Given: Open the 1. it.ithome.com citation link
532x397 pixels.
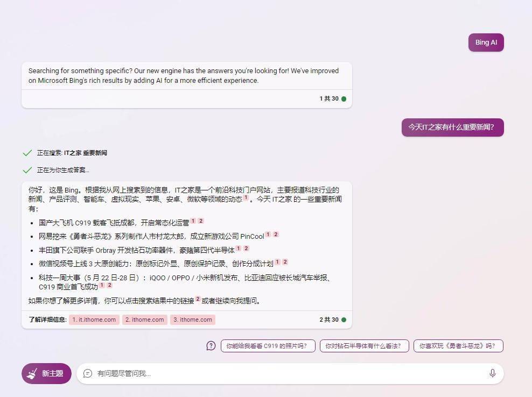Looking at the screenshot, I should [x=94, y=319].
